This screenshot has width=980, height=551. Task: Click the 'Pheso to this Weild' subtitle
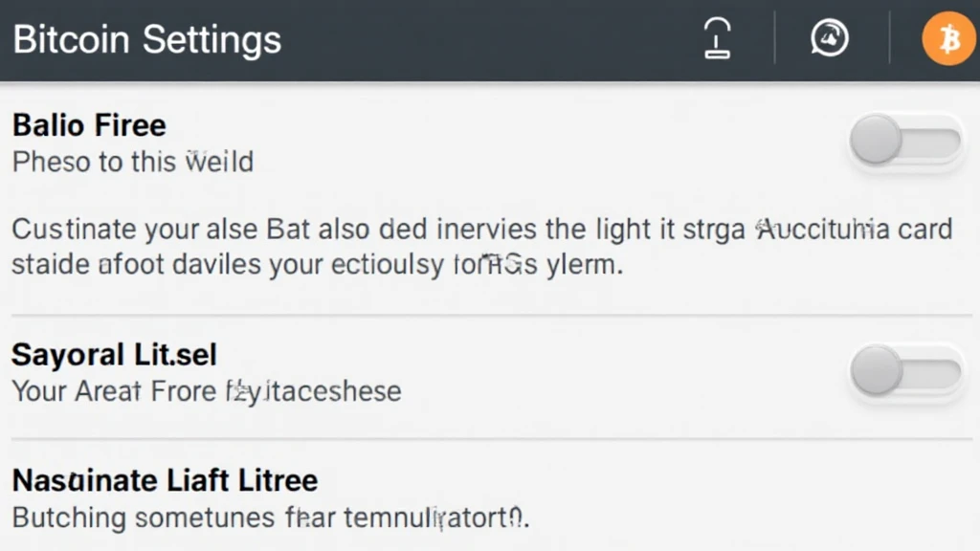[133, 161]
